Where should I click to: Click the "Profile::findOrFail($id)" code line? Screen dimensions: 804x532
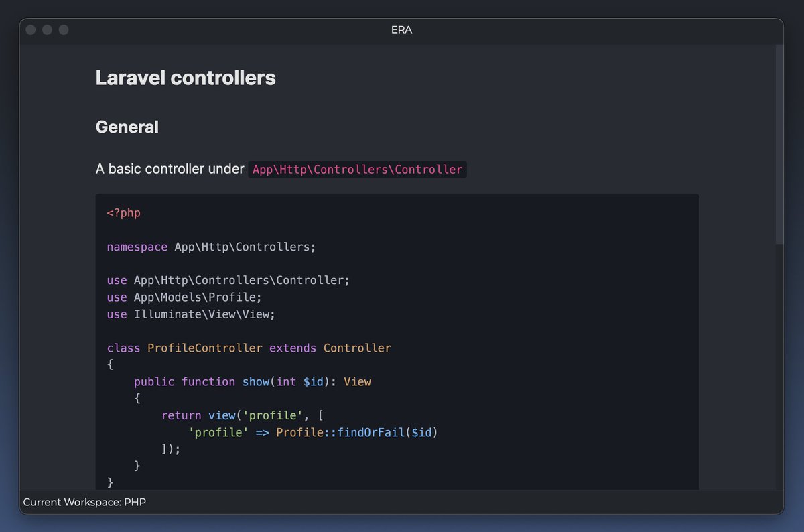coord(314,432)
